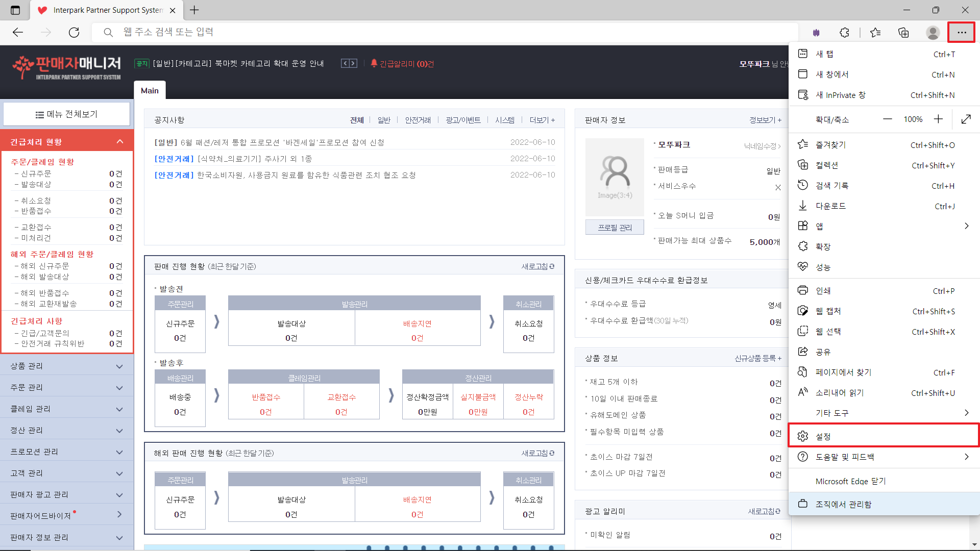Enter full screen via zoom arrow icon
Viewport: 980px width, 551px height.
click(966, 119)
